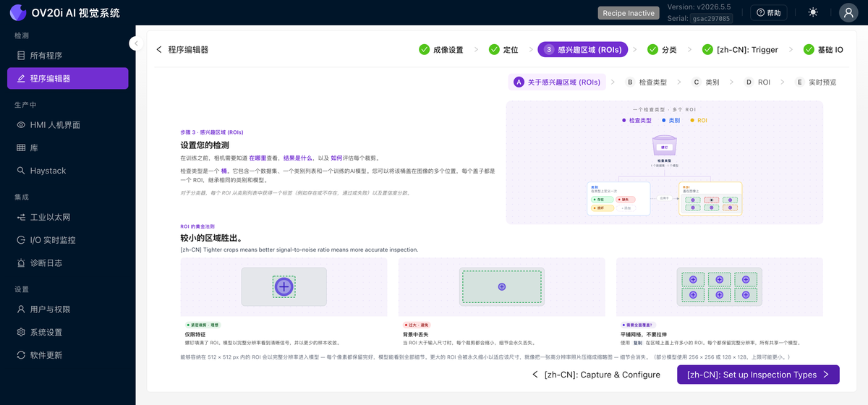
Task: Click the green check icon beside 定位
Action: pyautogui.click(x=494, y=49)
